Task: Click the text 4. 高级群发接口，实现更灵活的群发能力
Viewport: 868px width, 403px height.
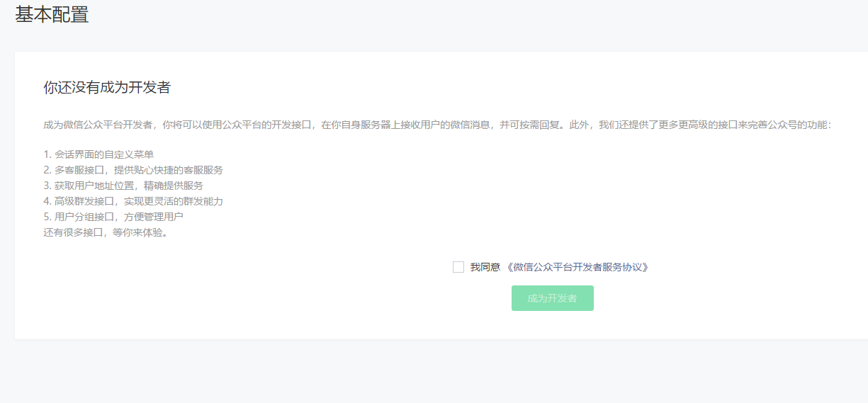Action: [133, 201]
